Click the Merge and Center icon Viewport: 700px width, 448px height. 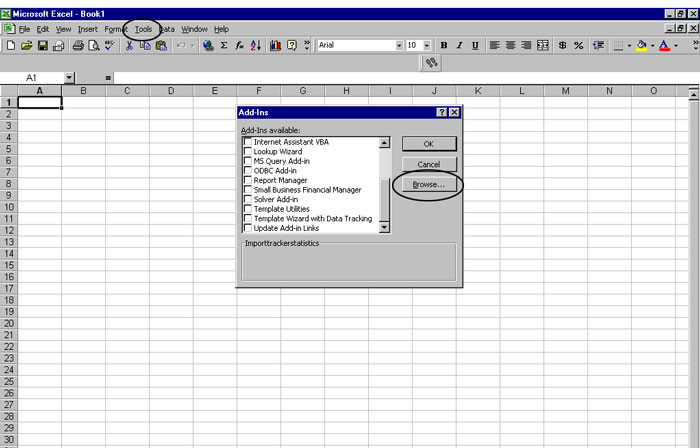click(542, 45)
